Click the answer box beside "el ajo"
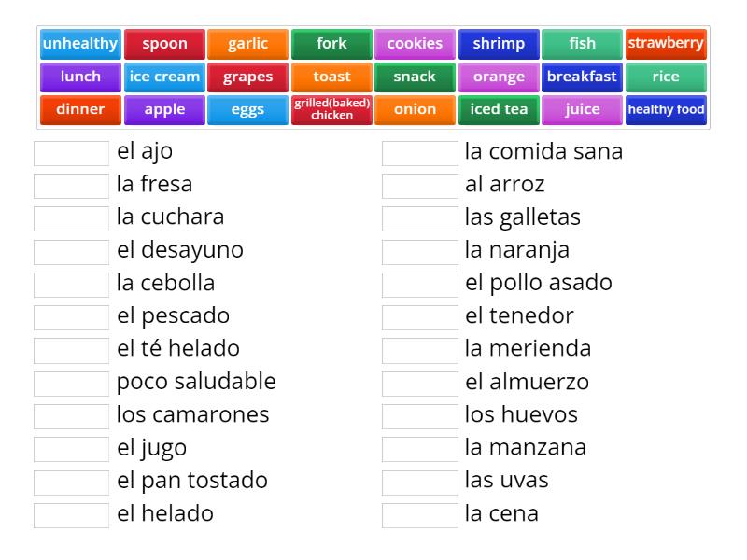This screenshot has height=560, width=747. pos(71,152)
